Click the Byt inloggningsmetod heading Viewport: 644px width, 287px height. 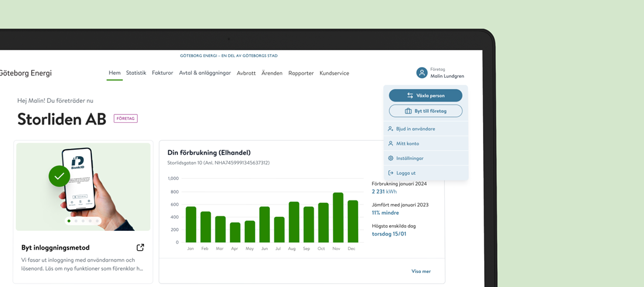click(x=56, y=248)
